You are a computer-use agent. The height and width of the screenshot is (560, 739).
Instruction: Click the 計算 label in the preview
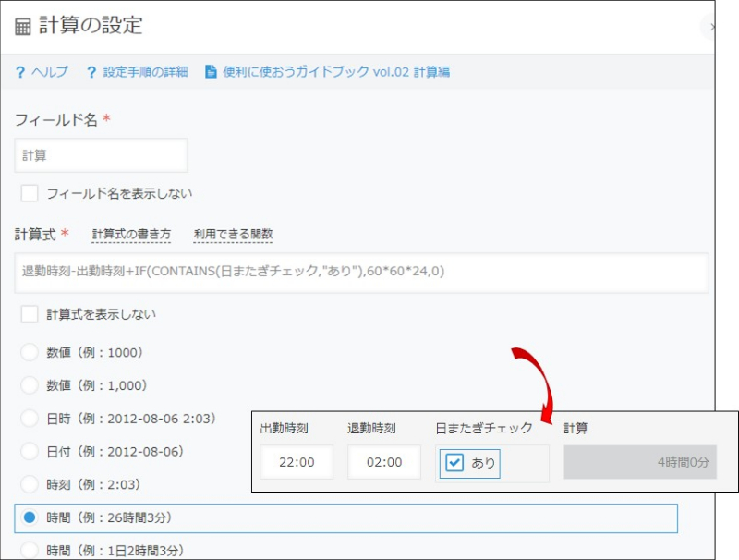click(575, 428)
